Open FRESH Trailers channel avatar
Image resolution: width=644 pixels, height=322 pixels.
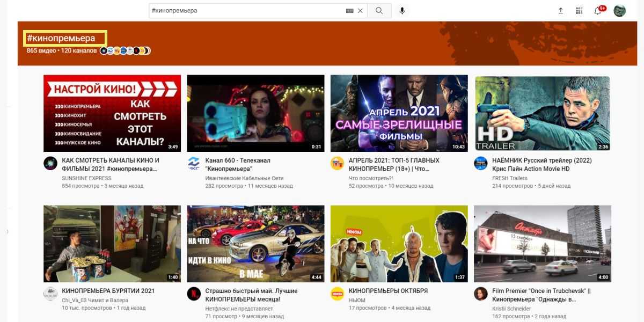pos(481,164)
